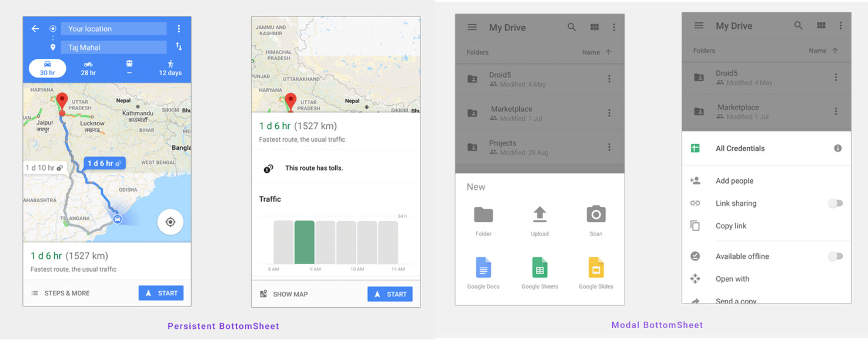This screenshot has width=868, height=340.
Task: Tap the 1 d 6 hr route label
Action: [x=104, y=163]
